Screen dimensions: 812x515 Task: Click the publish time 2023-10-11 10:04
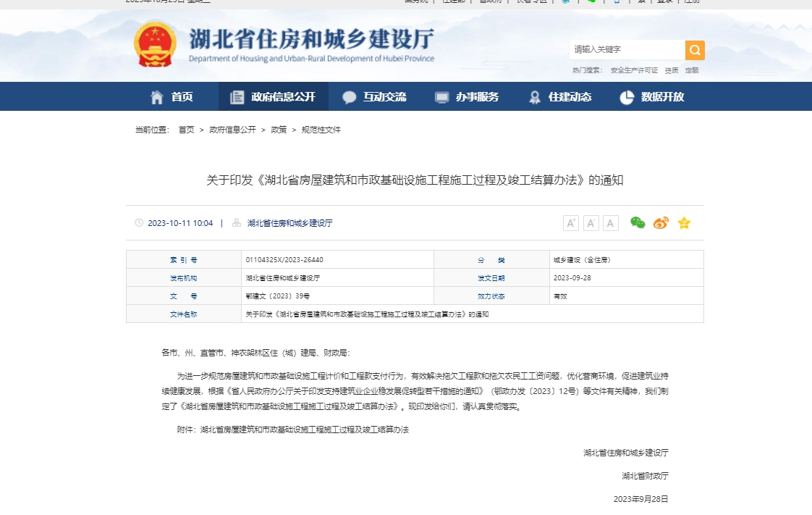click(180, 223)
